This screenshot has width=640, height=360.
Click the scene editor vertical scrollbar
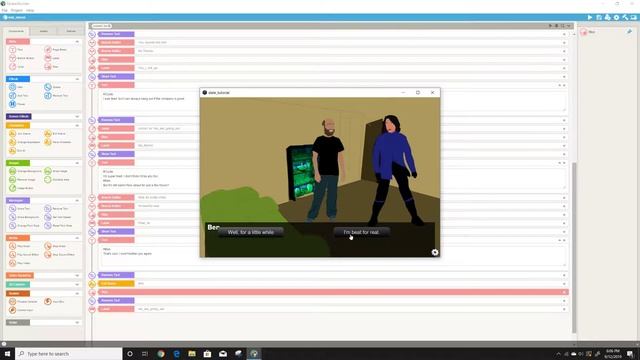pyautogui.click(x=574, y=247)
